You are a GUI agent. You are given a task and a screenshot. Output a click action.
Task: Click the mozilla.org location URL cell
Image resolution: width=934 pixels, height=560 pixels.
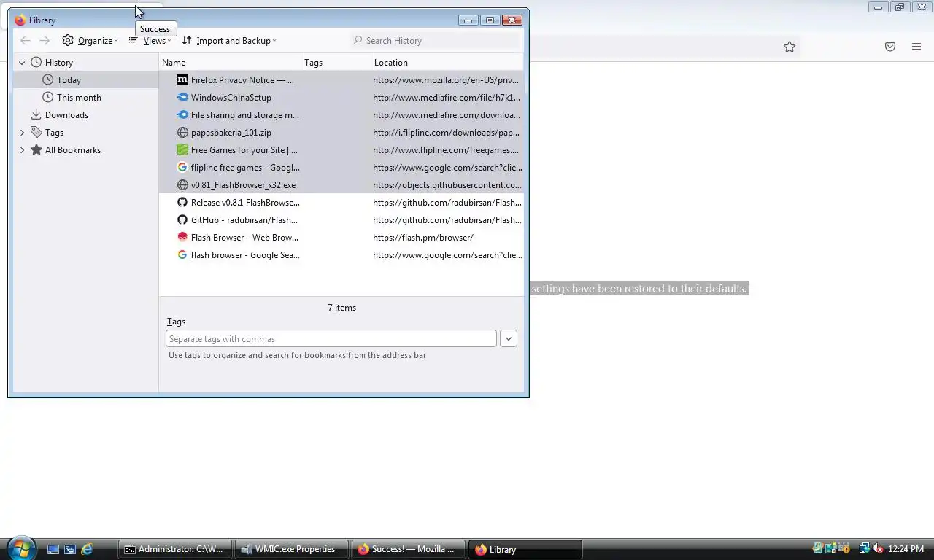click(447, 80)
